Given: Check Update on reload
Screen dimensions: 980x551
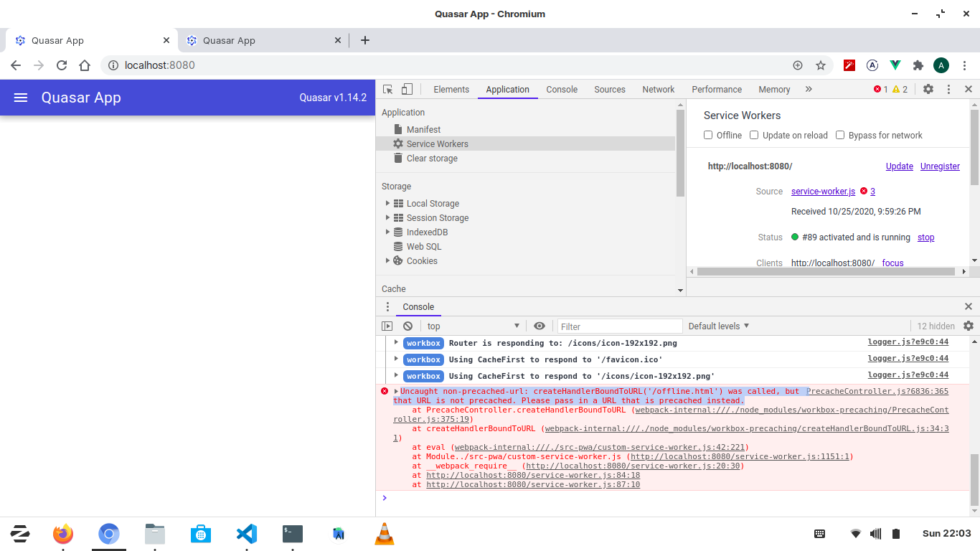Looking at the screenshot, I should pyautogui.click(x=754, y=135).
